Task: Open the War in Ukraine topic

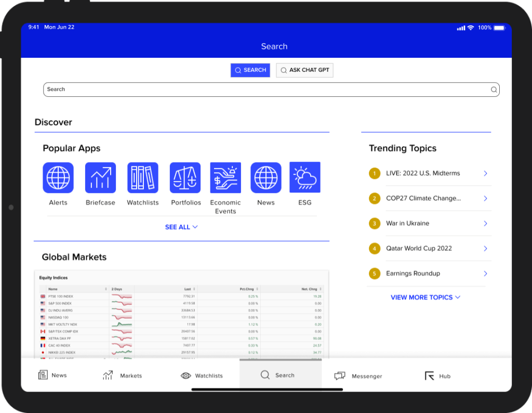Action: point(407,224)
